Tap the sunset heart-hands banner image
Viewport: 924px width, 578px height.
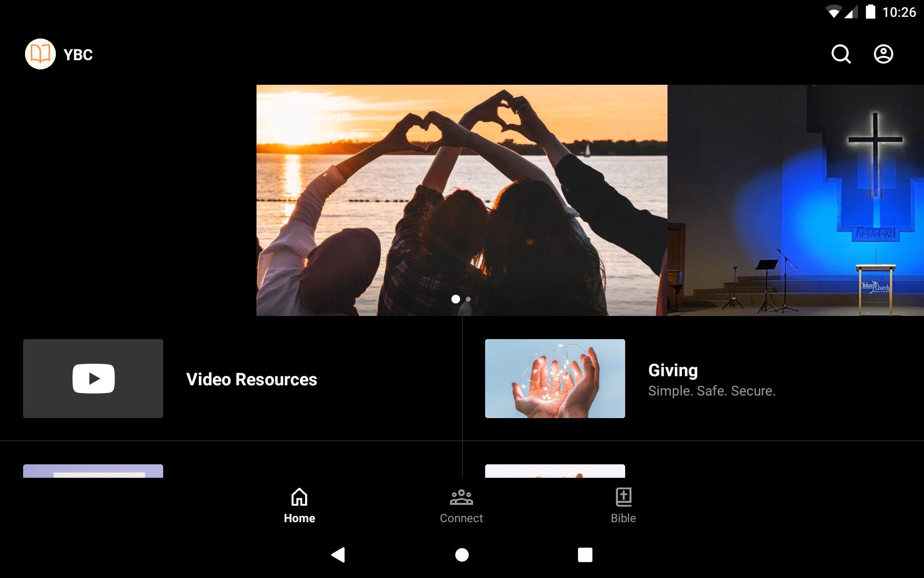point(461,193)
